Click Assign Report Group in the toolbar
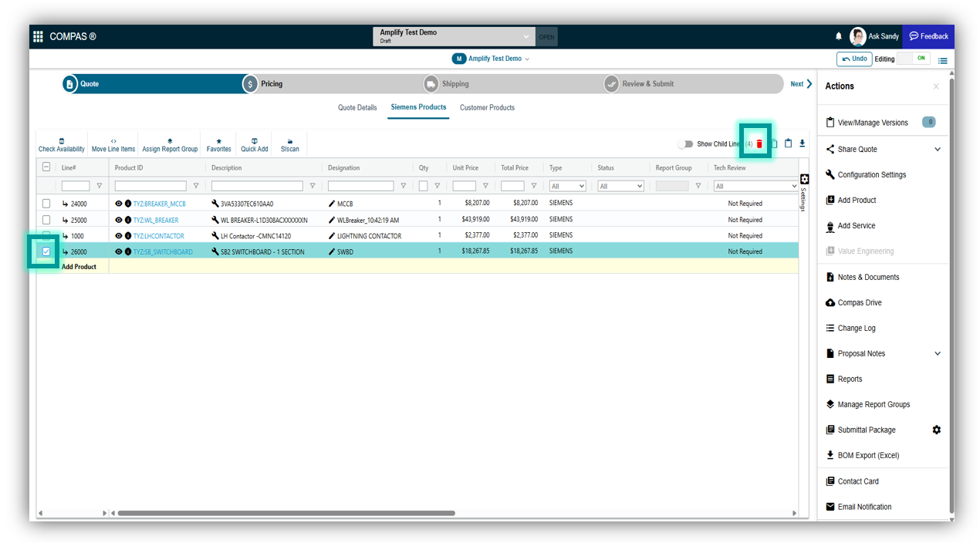Screen dimensions: 980x543 [170, 145]
